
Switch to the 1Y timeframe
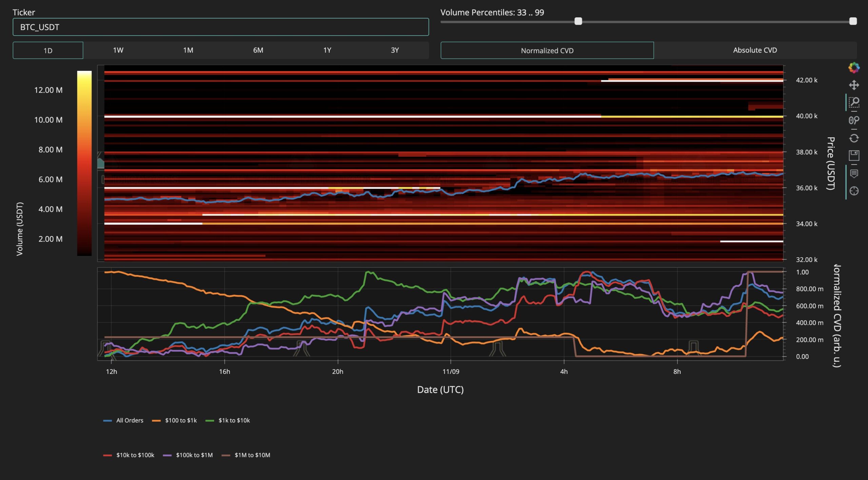pos(327,50)
